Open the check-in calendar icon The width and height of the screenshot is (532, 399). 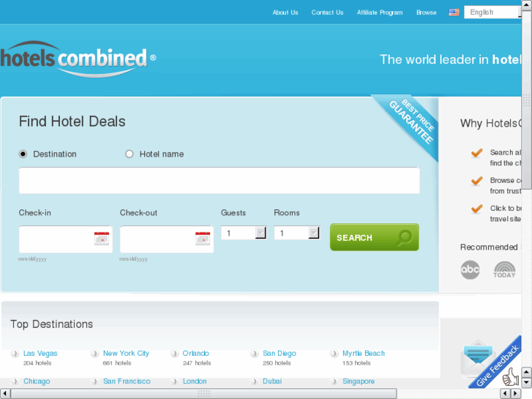tap(102, 239)
